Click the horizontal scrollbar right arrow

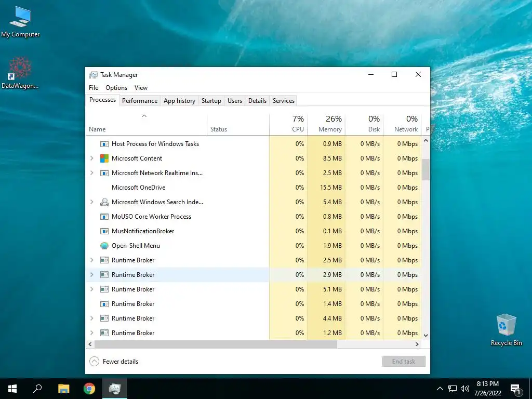pos(417,344)
